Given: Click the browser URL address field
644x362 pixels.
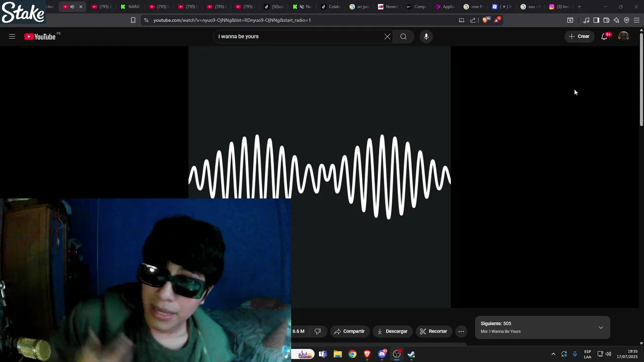Looking at the screenshot, I should tap(302, 20).
